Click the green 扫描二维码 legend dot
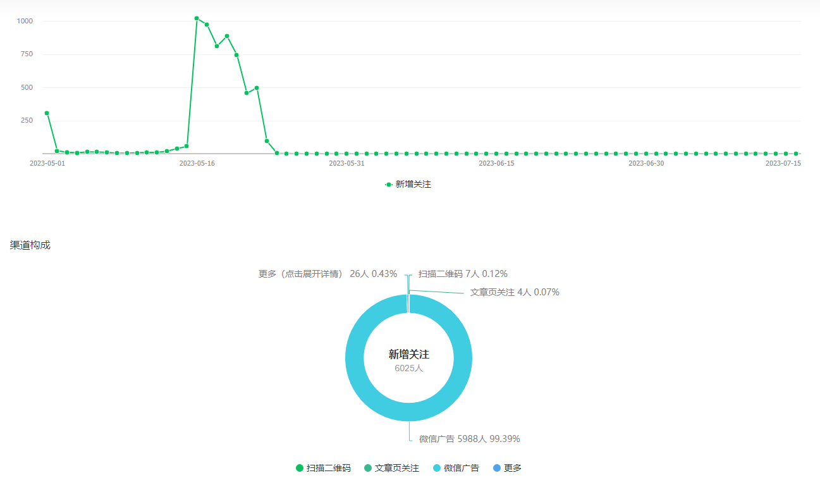820x504 pixels. [300, 469]
